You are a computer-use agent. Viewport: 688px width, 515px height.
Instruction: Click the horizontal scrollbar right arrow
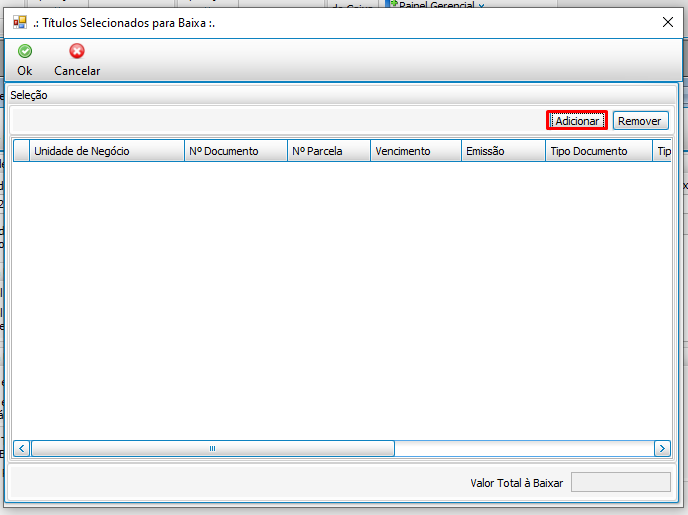(662, 448)
